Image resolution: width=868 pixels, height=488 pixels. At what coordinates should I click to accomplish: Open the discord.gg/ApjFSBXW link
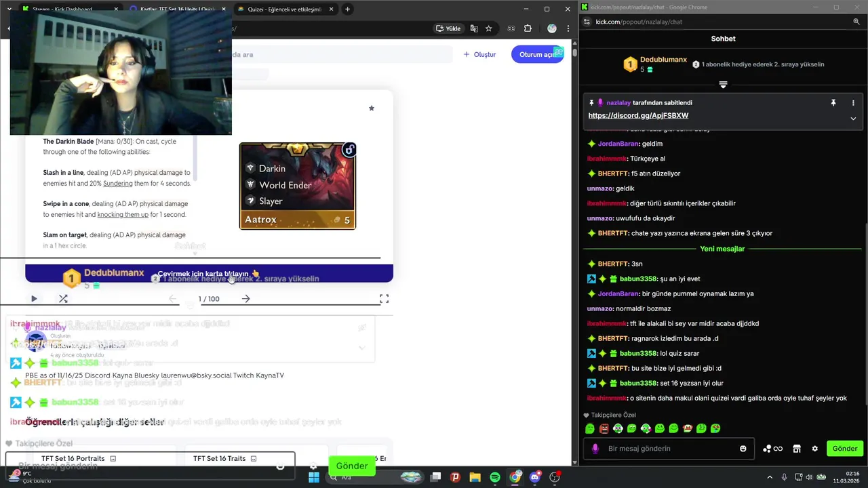point(638,116)
